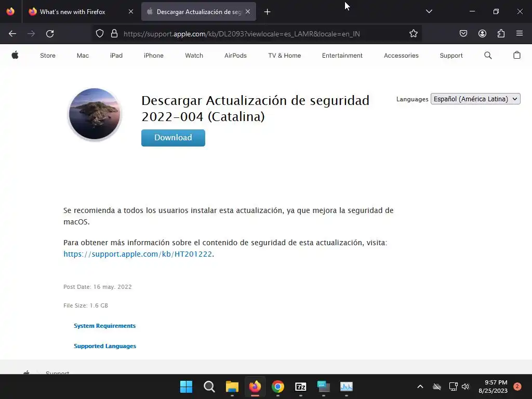532x399 pixels.
Task: Open AirPods menu item
Action: tap(235, 55)
